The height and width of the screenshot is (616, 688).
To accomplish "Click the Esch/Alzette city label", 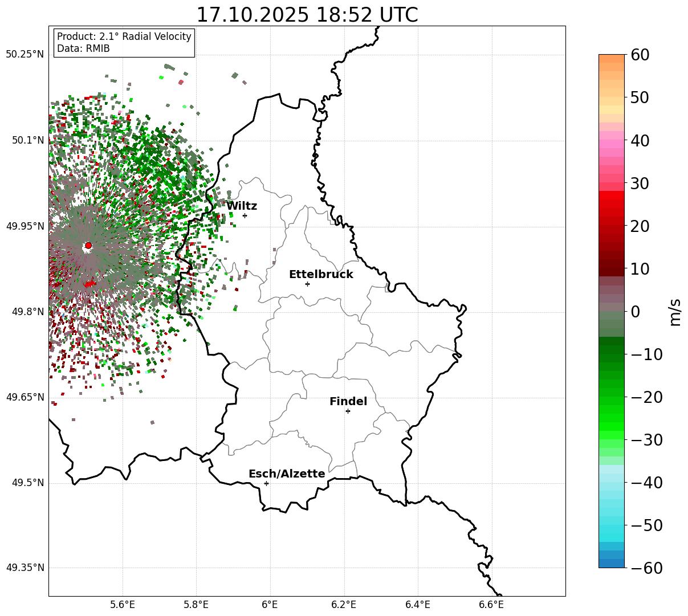I will tap(287, 474).
